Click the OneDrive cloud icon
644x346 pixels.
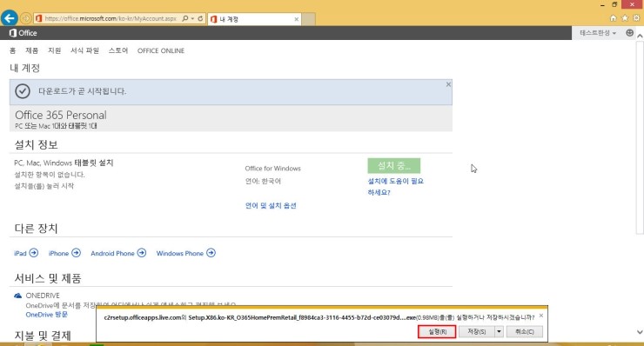tap(17, 296)
